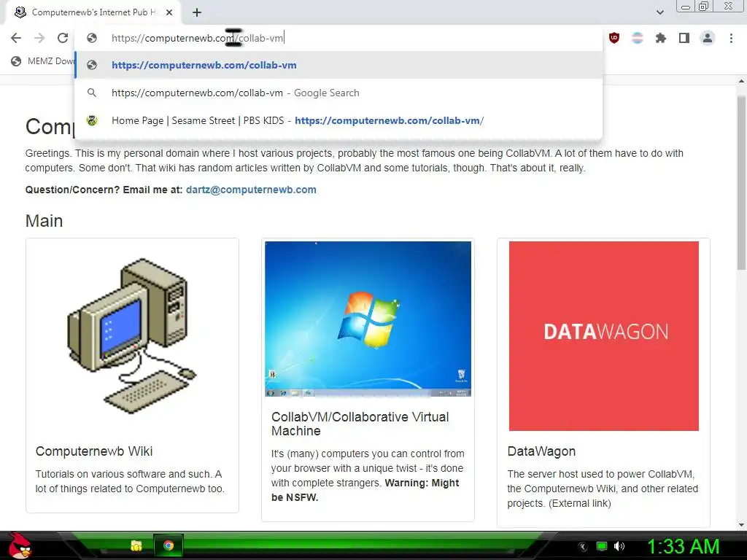Click the network monitor tray icon
Viewport: 747px width, 560px height.
[x=602, y=546]
